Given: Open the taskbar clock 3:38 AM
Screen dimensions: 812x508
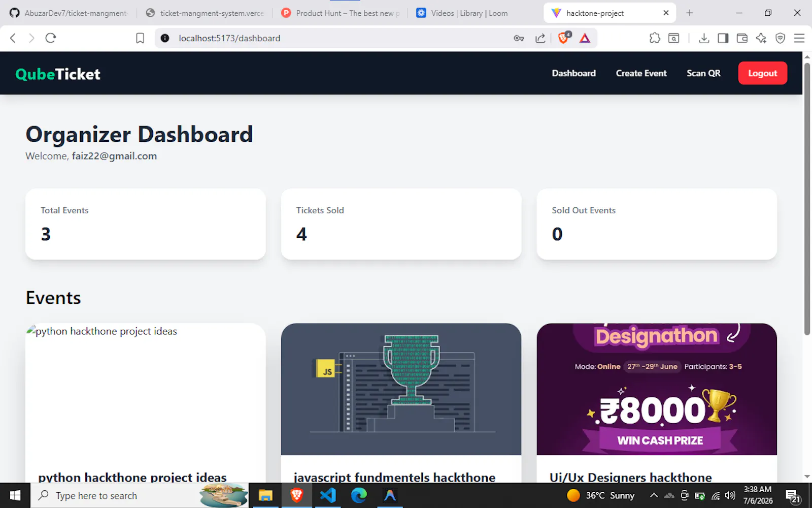Looking at the screenshot, I should click(x=758, y=495).
